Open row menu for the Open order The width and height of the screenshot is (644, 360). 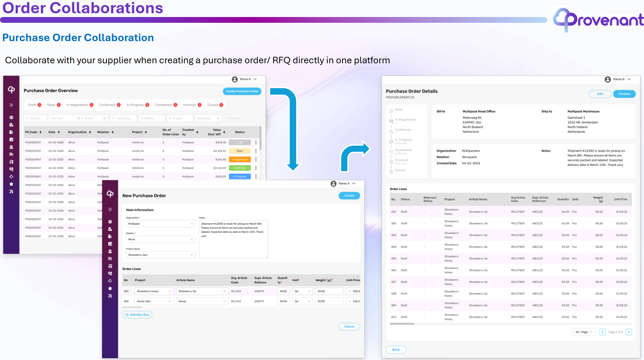(x=256, y=151)
